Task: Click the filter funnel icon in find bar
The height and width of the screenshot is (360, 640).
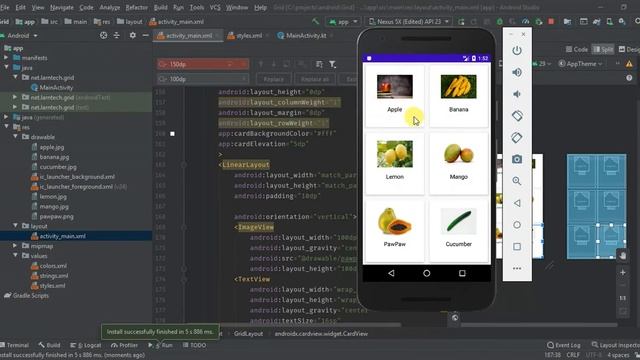Action: click(x=333, y=64)
